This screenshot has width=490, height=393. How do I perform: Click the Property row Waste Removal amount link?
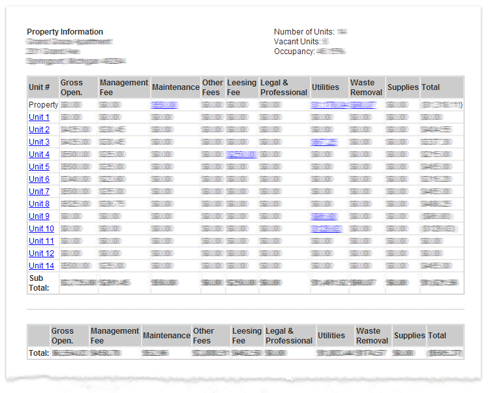[x=363, y=105]
